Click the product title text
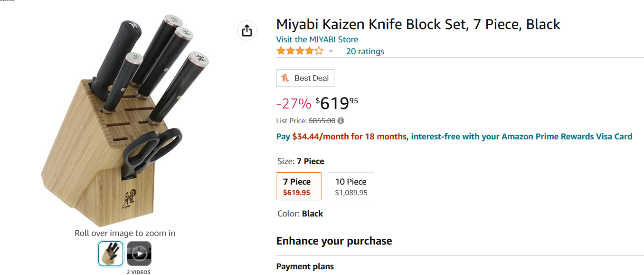Screen dimensions: 644x275 pos(418,24)
